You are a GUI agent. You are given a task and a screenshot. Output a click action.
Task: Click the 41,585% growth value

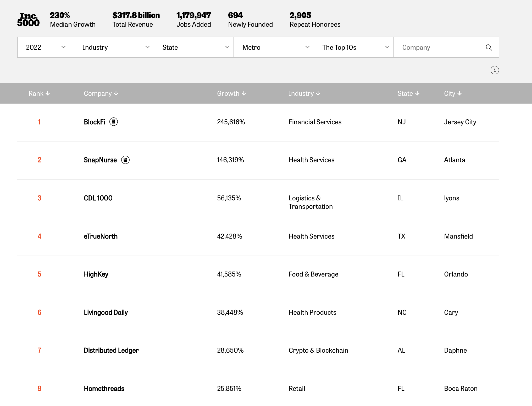[229, 274]
